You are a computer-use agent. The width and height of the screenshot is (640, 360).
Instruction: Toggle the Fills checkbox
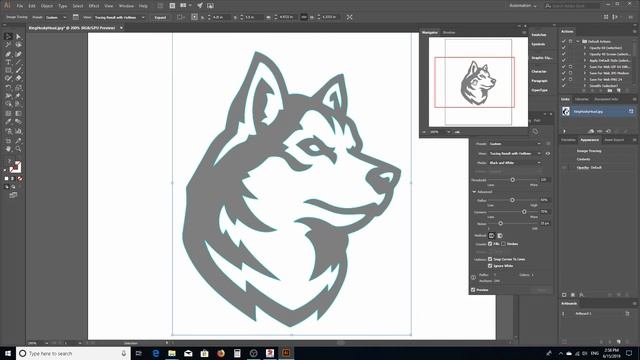(490, 244)
